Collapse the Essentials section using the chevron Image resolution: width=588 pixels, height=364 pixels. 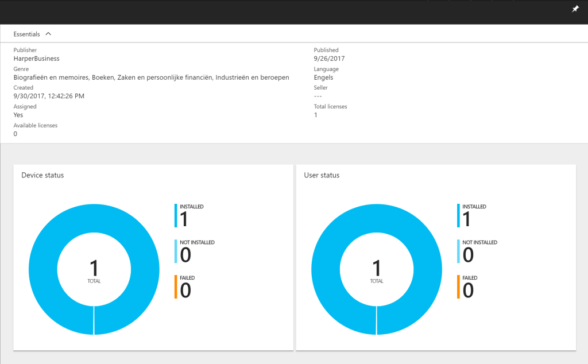pyautogui.click(x=48, y=34)
